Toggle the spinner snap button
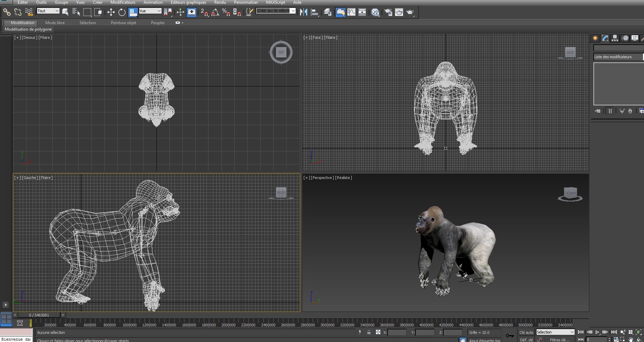Viewport: 644px width, 342px height. point(237,12)
